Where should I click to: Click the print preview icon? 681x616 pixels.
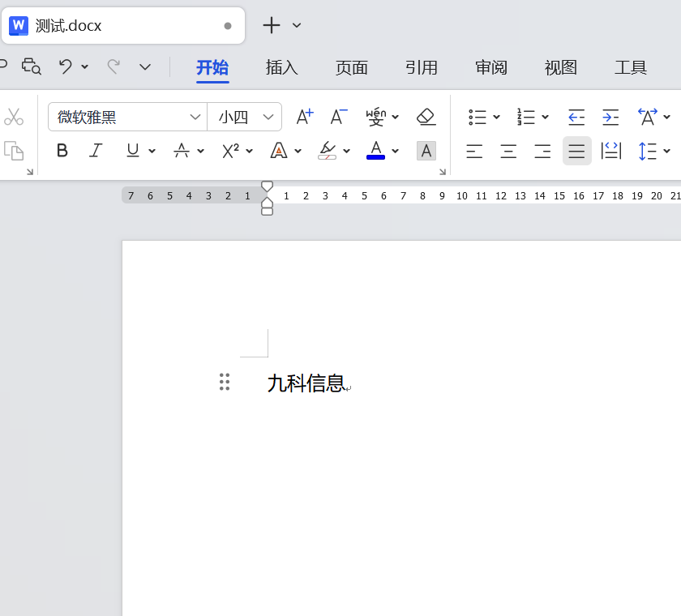coord(32,66)
